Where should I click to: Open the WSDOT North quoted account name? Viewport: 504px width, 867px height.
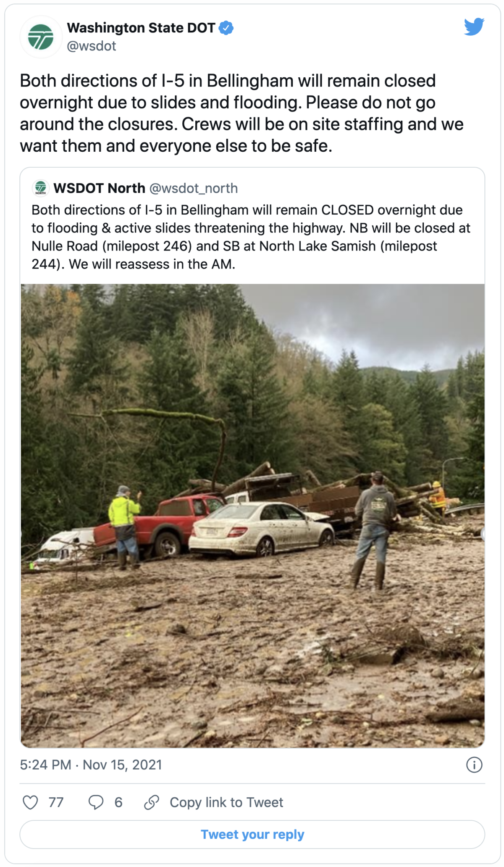tap(99, 188)
